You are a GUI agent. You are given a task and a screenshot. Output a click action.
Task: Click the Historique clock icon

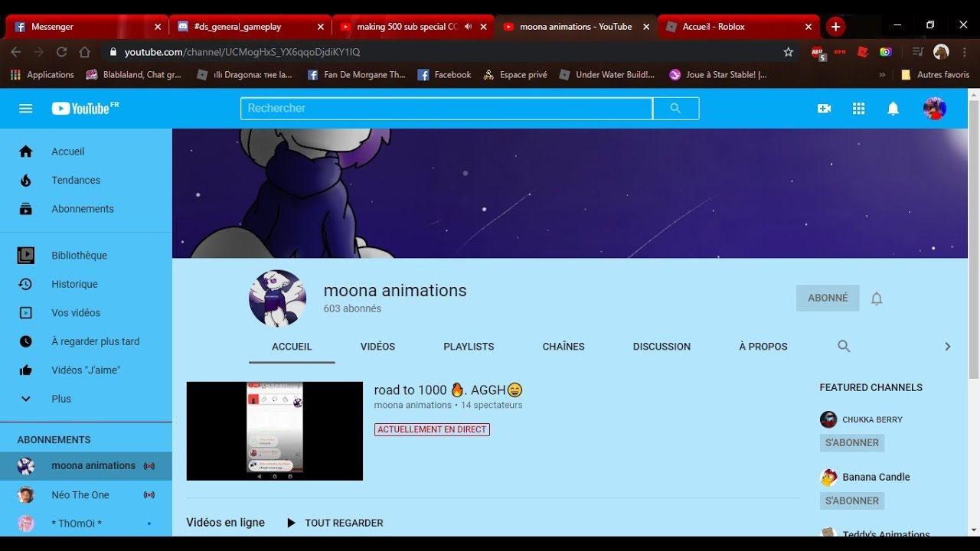click(x=26, y=284)
